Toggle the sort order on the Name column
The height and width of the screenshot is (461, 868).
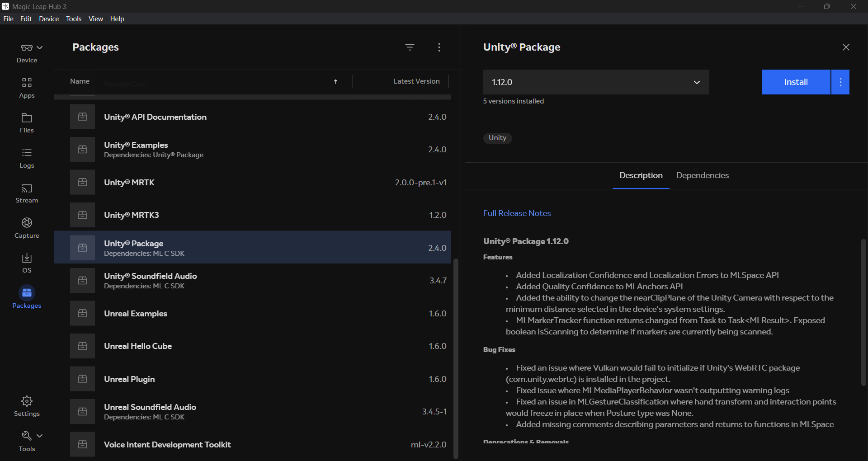336,82
